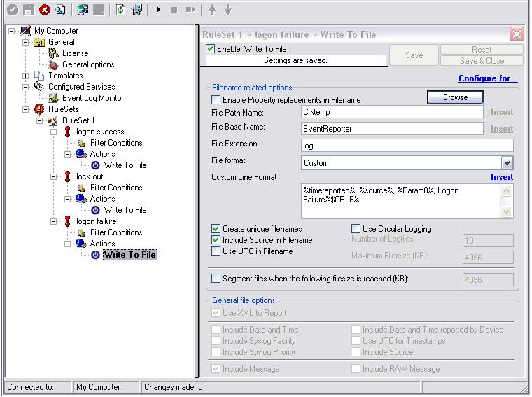The image size is (532, 397).
Task: Click the red cancel icon in toolbar
Action: tap(45, 10)
